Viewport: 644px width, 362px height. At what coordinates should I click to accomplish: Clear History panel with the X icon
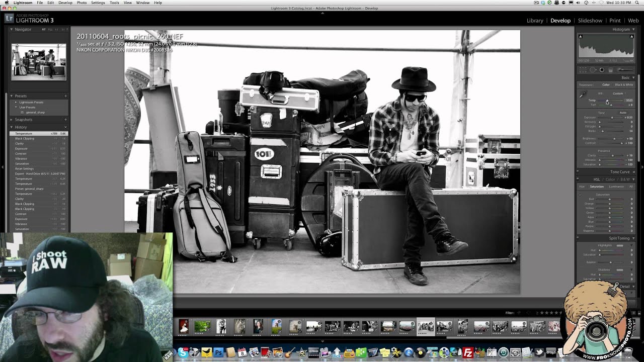[x=65, y=127]
